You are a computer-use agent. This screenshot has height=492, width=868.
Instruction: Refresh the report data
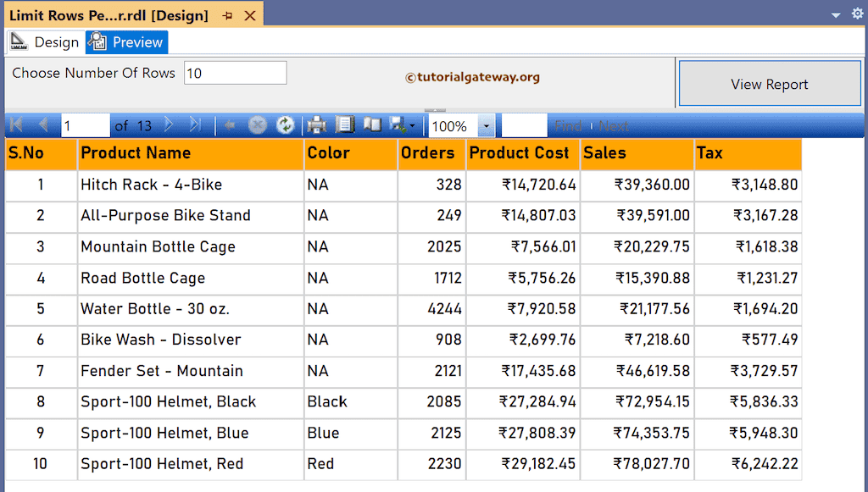click(285, 124)
